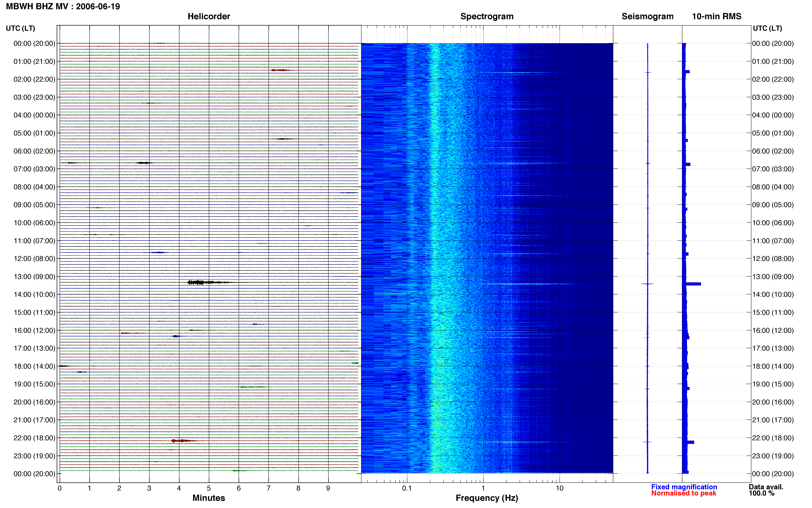The width and height of the screenshot is (812, 508).
Task: Click the 'UTC (LT)' label beside the helicorder
Action: click(x=21, y=28)
